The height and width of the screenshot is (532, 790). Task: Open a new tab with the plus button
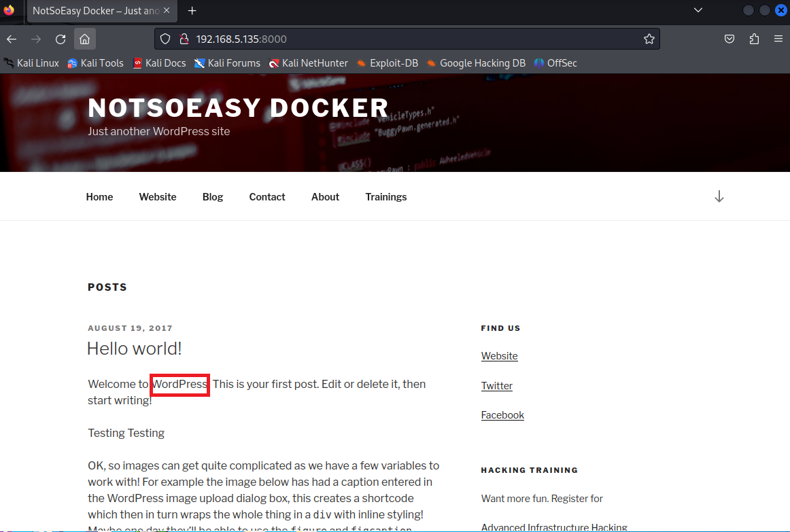(x=192, y=11)
